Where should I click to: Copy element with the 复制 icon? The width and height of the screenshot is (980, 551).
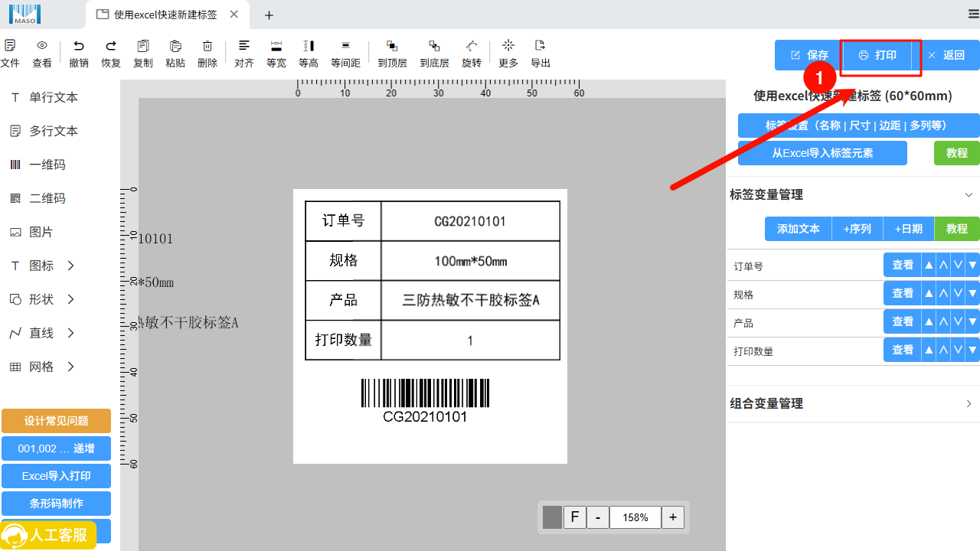pos(143,54)
